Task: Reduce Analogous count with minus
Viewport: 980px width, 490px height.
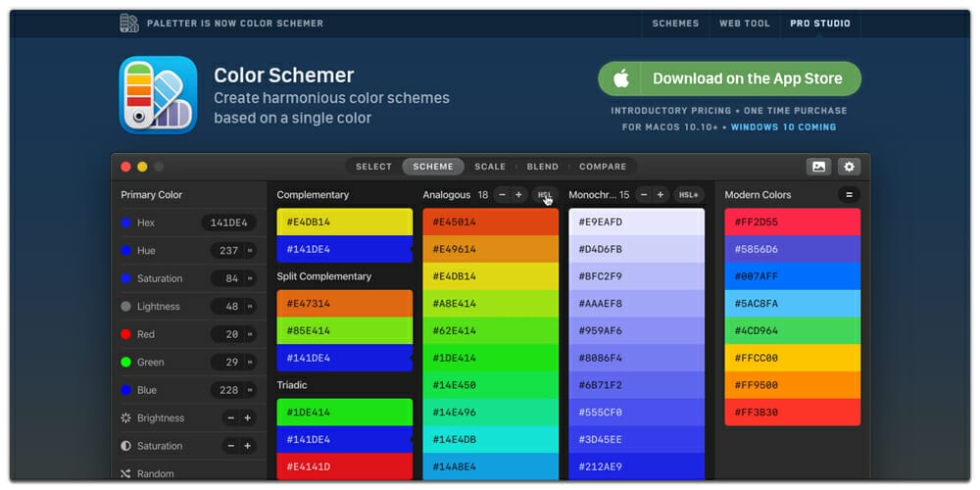Action: coord(502,195)
